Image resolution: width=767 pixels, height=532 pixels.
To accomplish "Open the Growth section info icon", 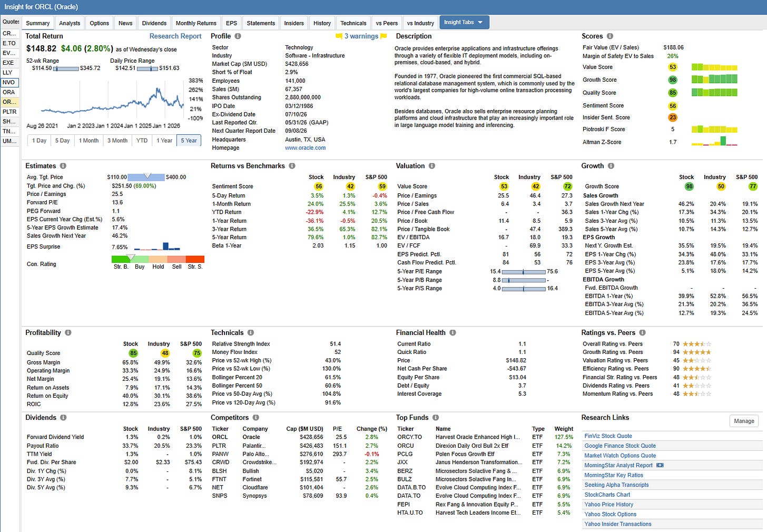I will tap(611, 166).
